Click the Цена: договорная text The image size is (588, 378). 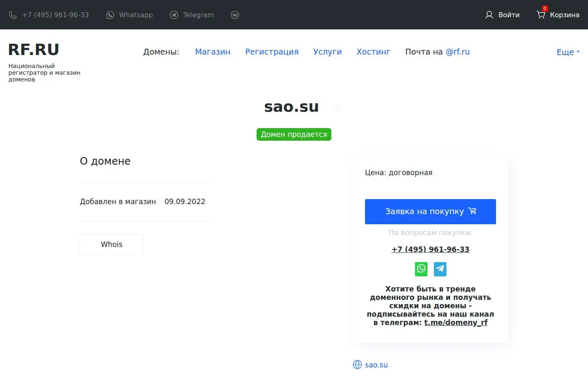point(399,173)
